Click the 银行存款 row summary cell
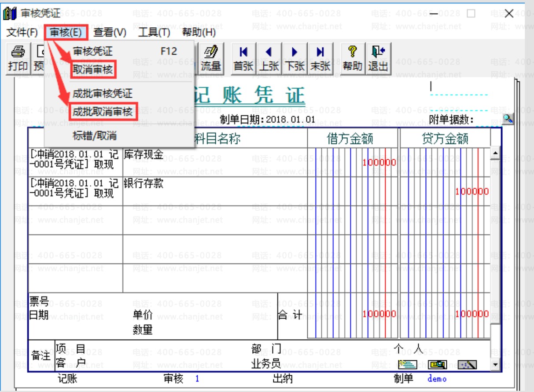Screen dimensions: 534x392 coord(75,191)
